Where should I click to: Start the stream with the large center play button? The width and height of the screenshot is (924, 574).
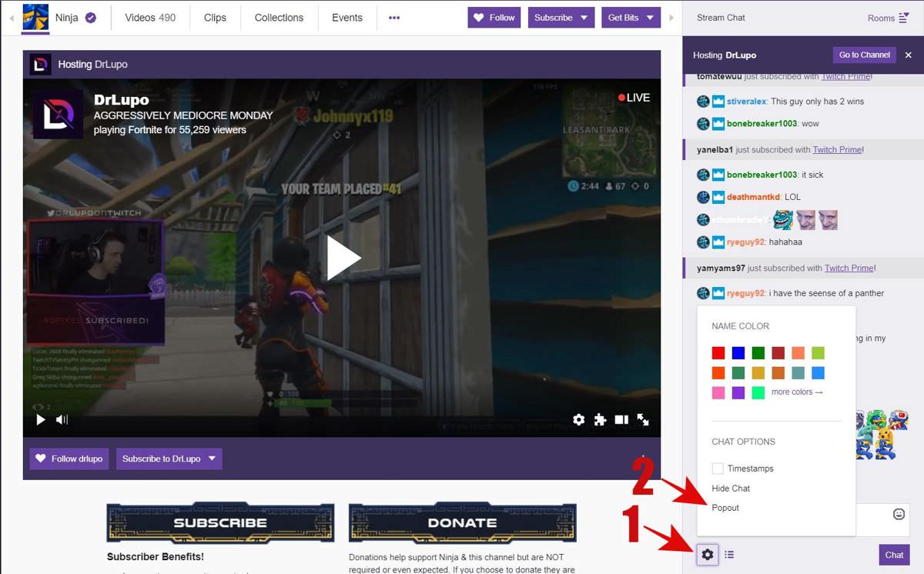point(343,258)
